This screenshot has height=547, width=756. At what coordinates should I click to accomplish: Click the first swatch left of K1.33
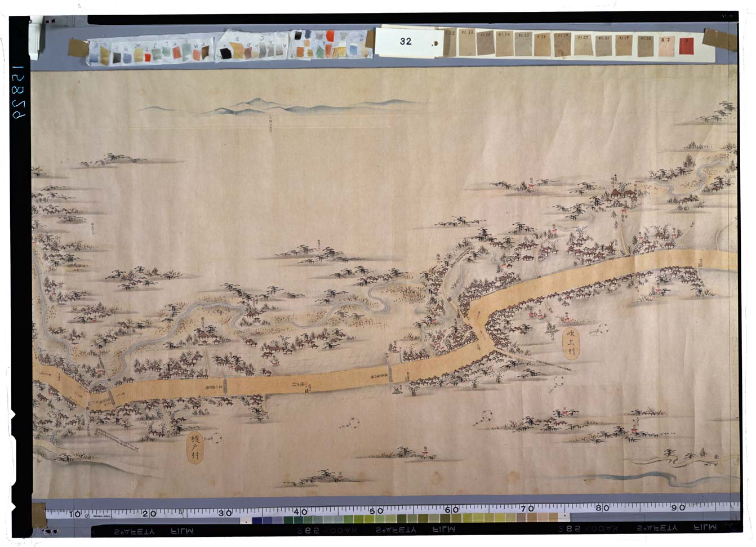coord(449,42)
